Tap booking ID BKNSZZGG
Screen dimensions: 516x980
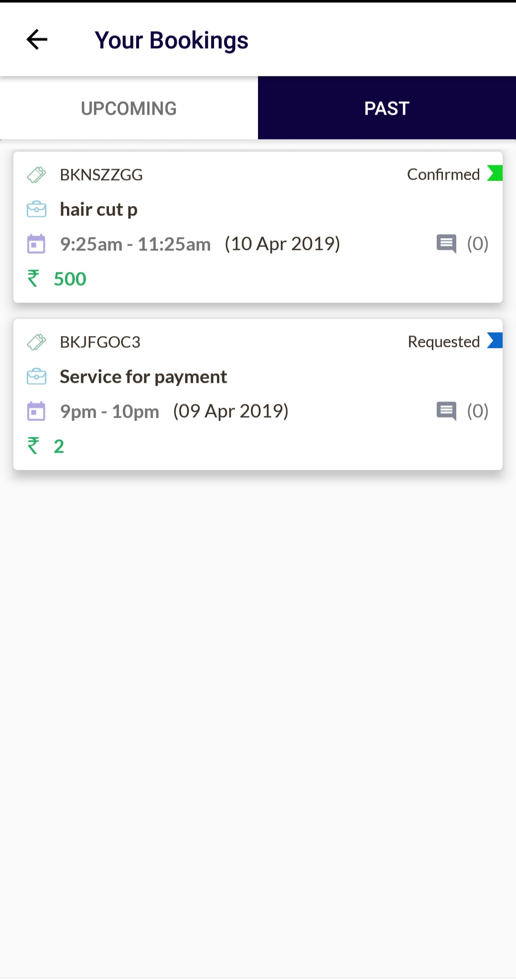point(101,175)
